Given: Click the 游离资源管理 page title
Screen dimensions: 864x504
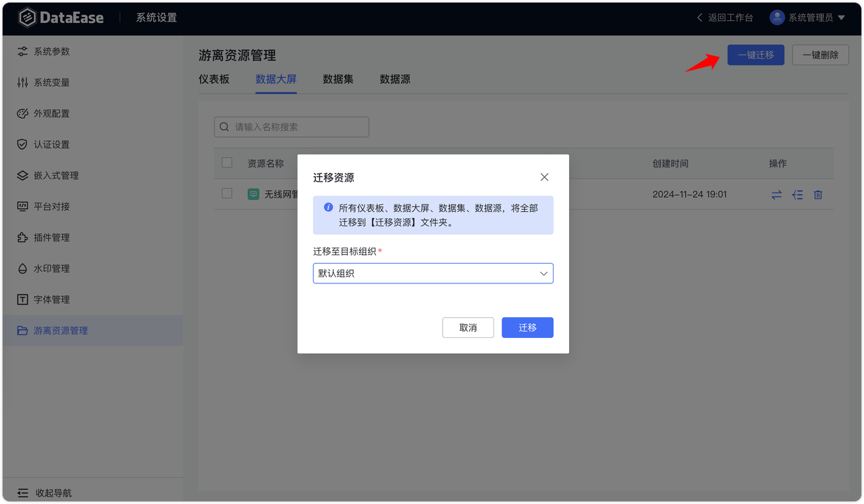Looking at the screenshot, I should 237,55.
